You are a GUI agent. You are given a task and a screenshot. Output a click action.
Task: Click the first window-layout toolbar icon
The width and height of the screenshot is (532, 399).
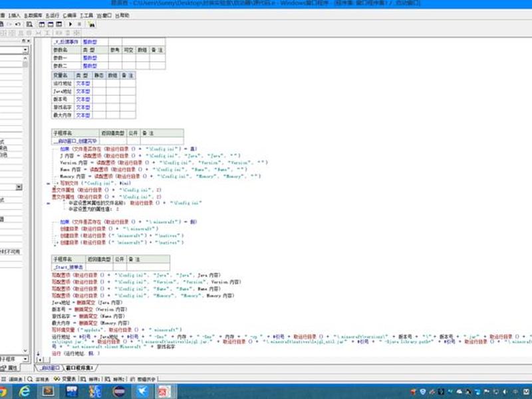click(x=42, y=24)
